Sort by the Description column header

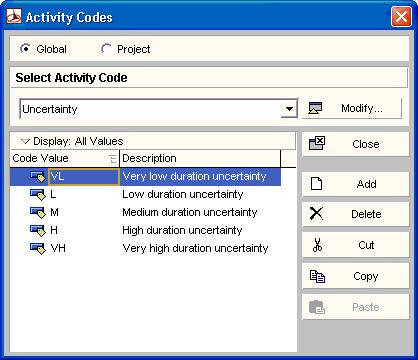pos(200,158)
